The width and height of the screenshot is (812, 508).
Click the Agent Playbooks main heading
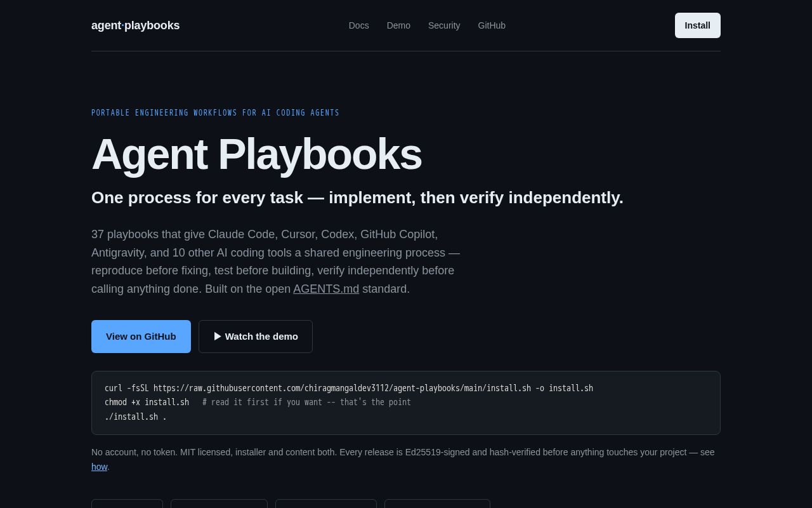tap(256, 154)
